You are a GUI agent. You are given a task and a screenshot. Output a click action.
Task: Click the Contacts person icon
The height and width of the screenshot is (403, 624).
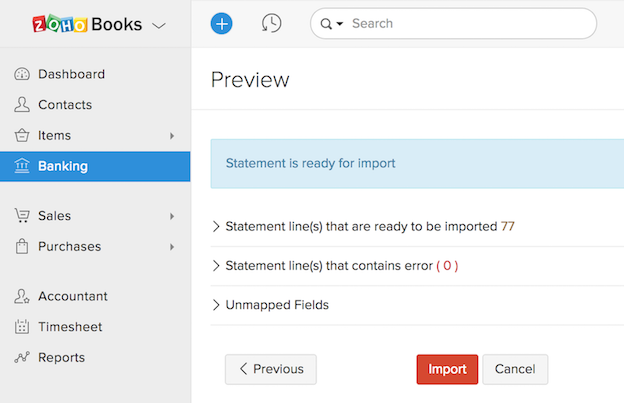tap(22, 105)
